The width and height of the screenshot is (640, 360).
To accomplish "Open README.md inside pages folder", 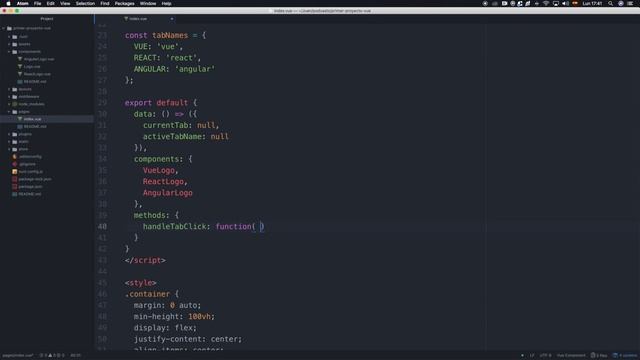I will pyautogui.click(x=35, y=127).
